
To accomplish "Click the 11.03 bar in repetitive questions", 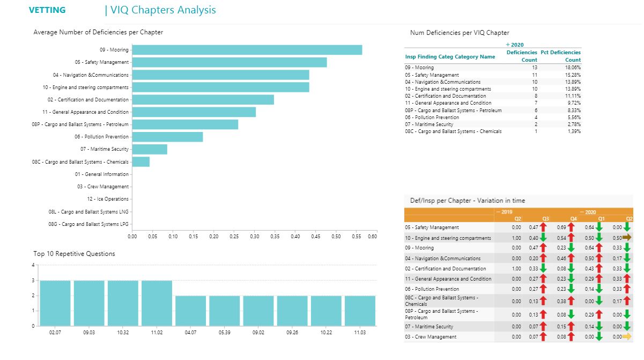I will 360,310.
